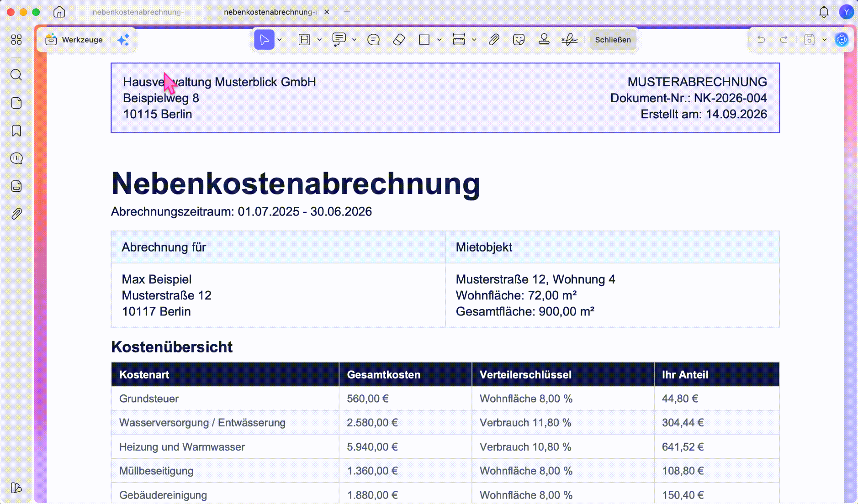Click the Grundsteuer row label
Viewport: 858px width, 504px height.
149,399
